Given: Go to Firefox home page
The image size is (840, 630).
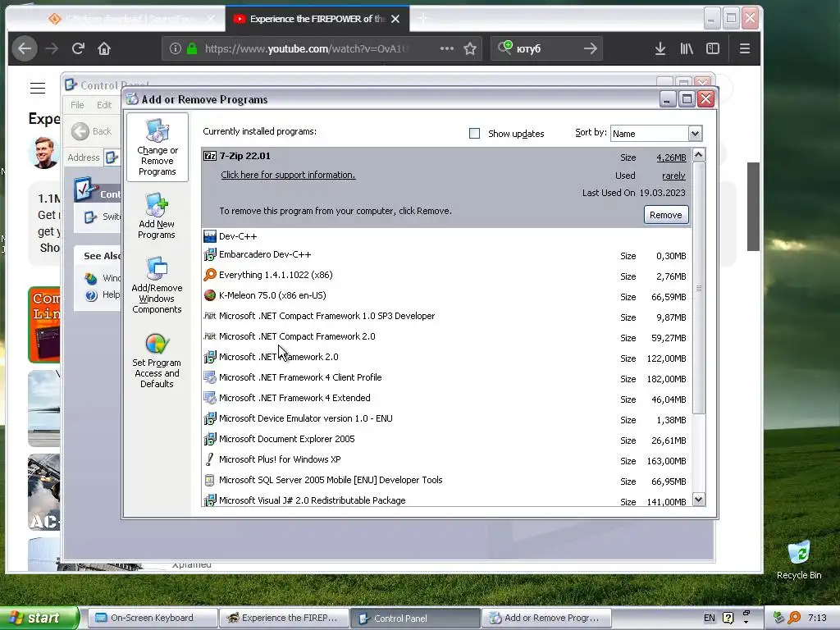Looking at the screenshot, I should click(x=104, y=48).
